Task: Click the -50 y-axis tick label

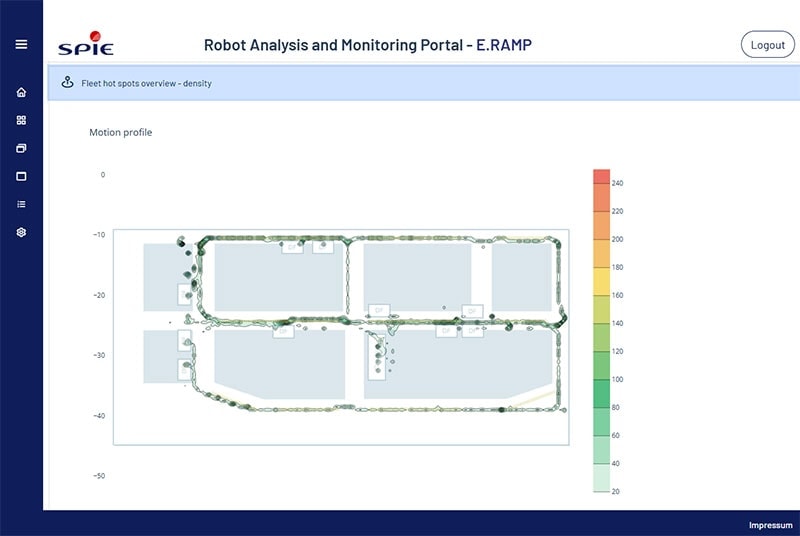Action: coord(99,476)
